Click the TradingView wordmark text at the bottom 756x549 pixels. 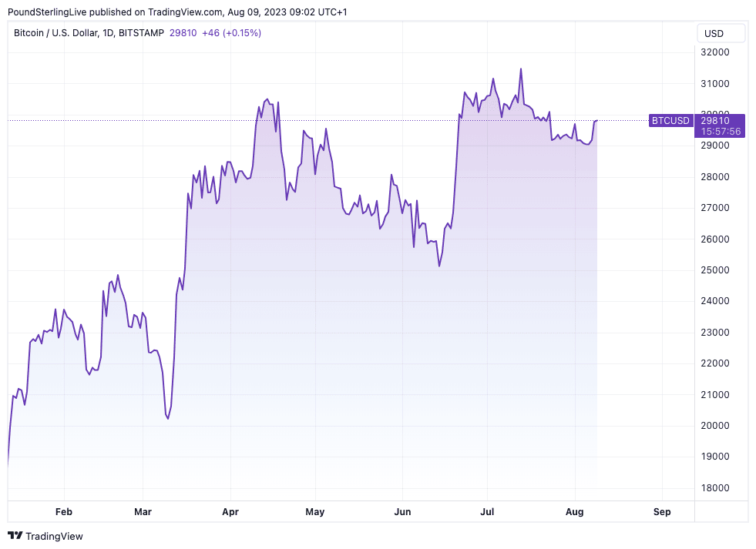(x=54, y=536)
